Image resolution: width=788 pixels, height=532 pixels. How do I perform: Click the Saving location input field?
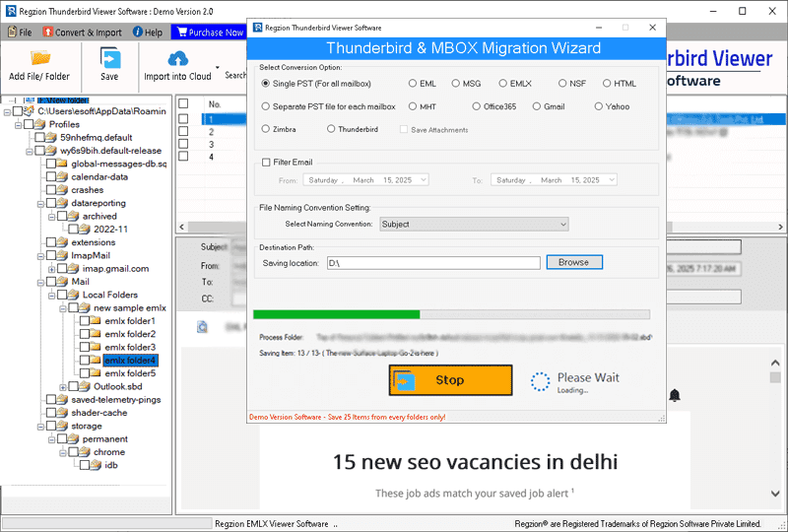[433, 263]
